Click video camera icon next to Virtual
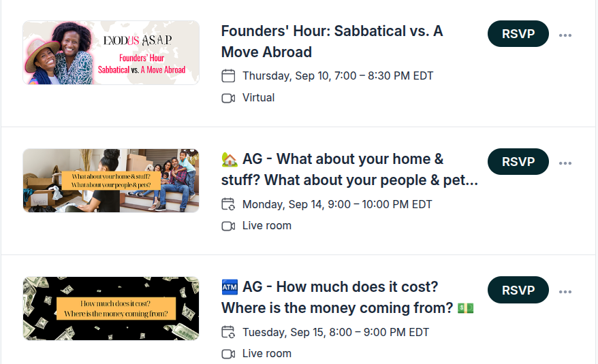 click(228, 99)
